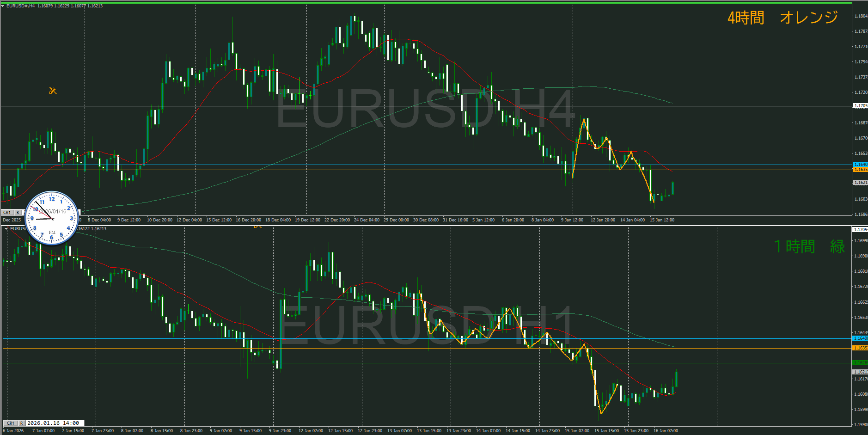868x435 pixels.
Task: Click the 2026.01.16 14:00 date field
Action: point(53,423)
